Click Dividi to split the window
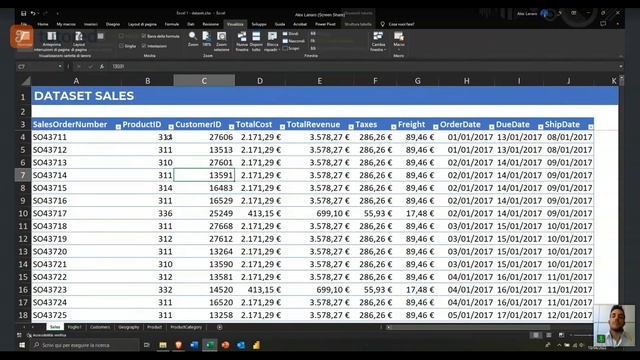640x360 pixels. 291,34
